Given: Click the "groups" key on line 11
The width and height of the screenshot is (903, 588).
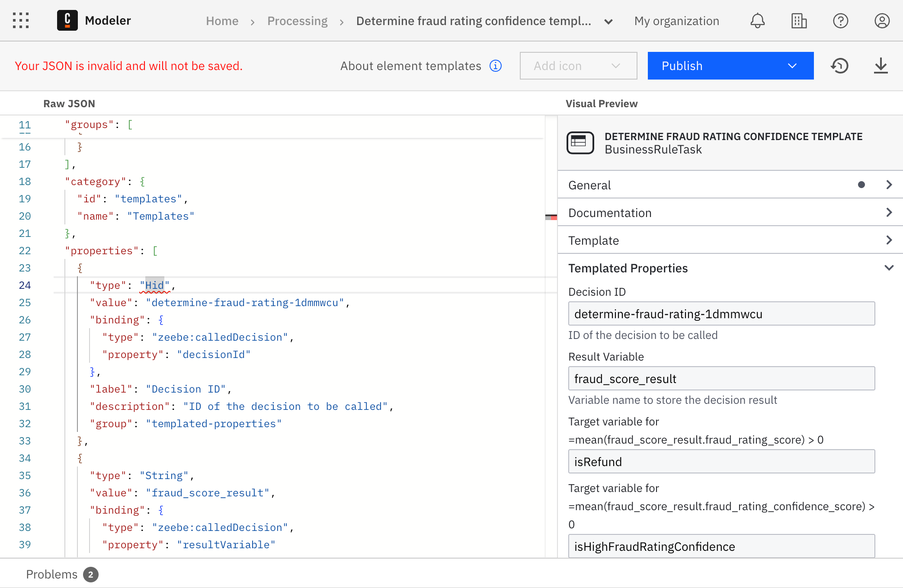Looking at the screenshot, I should 89,125.
